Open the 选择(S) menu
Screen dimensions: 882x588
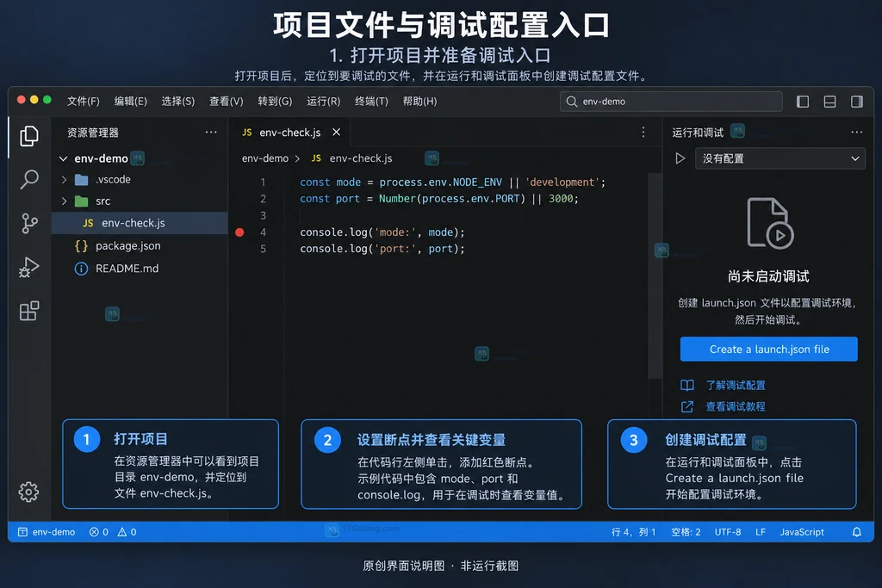tap(177, 102)
